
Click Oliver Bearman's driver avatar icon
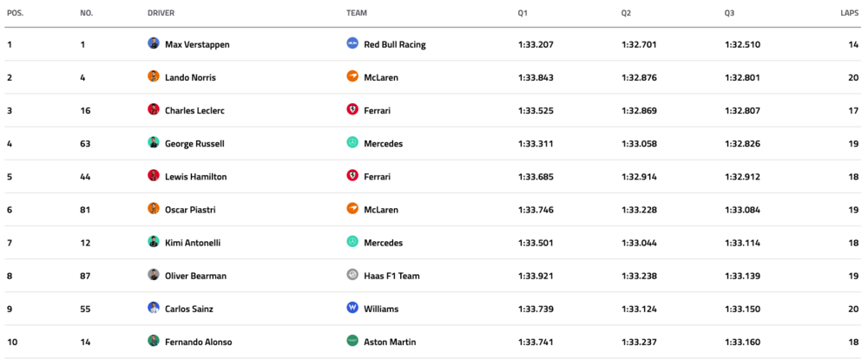(154, 275)
